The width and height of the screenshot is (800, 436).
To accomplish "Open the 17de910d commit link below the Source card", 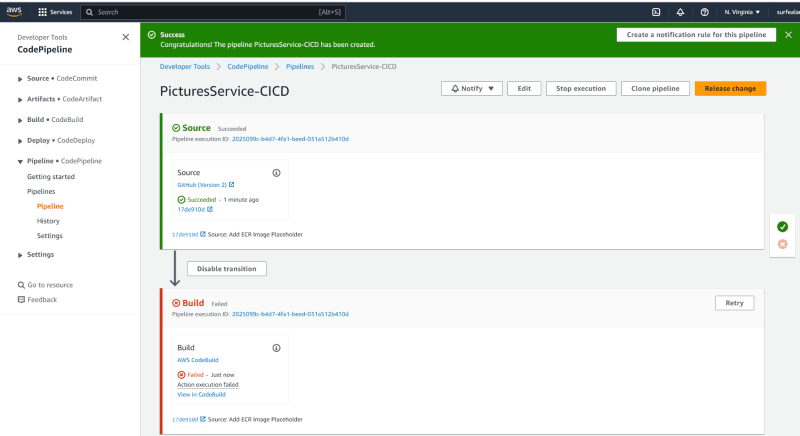I will pos(185,235).
